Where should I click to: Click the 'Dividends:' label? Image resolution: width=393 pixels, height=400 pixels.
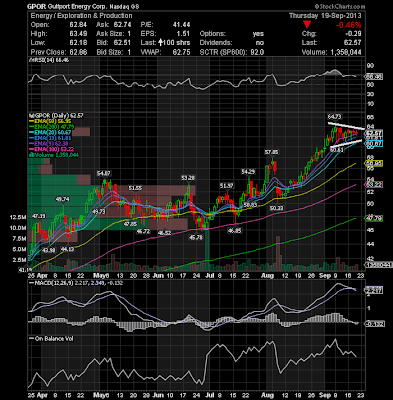216,43
